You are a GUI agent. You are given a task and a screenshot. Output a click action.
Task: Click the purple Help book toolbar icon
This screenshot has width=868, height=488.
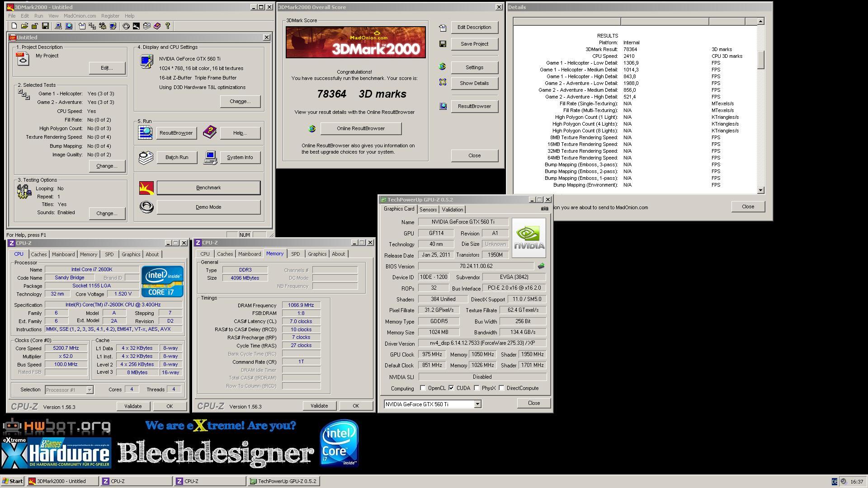[157, 26]
